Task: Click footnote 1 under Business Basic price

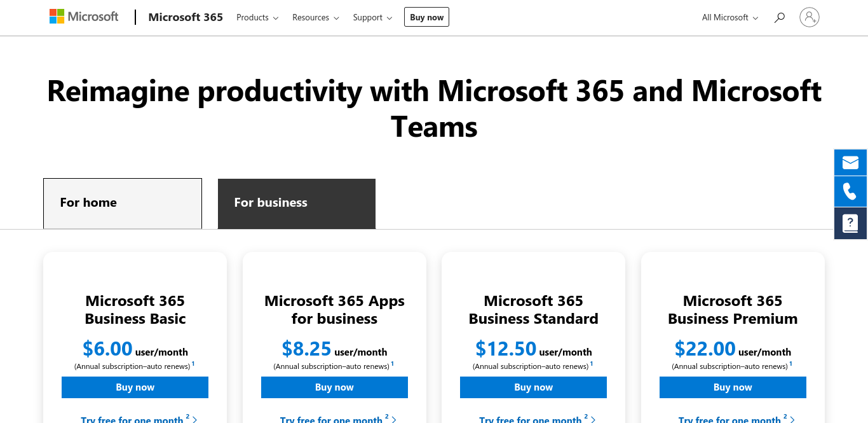Action: point(193,364)
